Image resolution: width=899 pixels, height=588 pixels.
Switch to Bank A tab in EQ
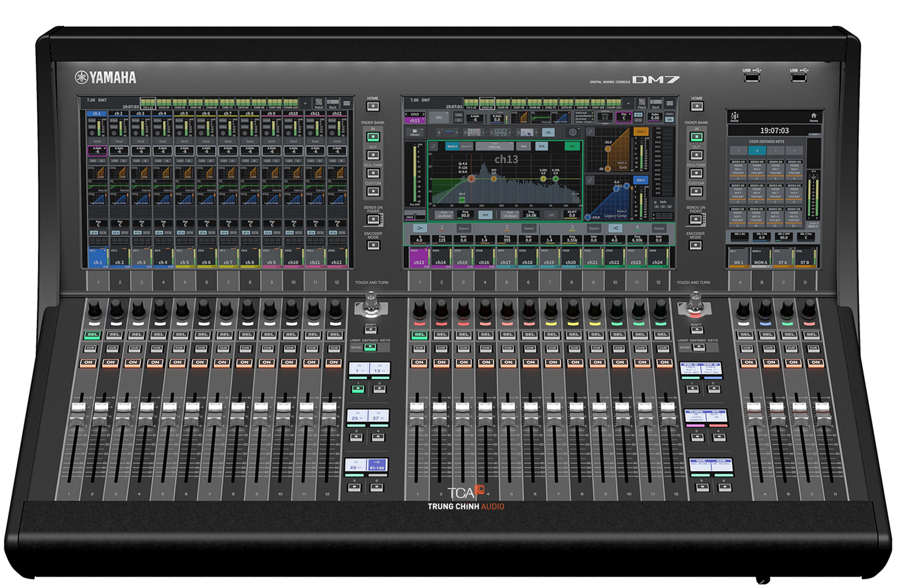[452, 146]
